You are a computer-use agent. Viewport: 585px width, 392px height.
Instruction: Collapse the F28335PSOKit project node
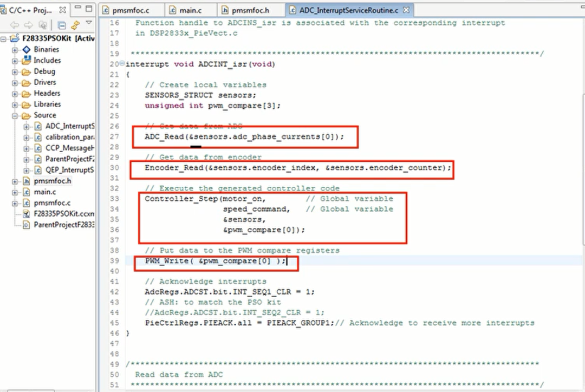click(x=3, y=39)
